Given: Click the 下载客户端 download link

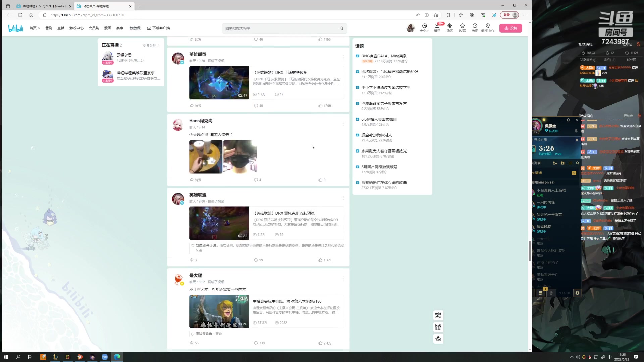Looking at the screenshot, I should pos(158,28).
